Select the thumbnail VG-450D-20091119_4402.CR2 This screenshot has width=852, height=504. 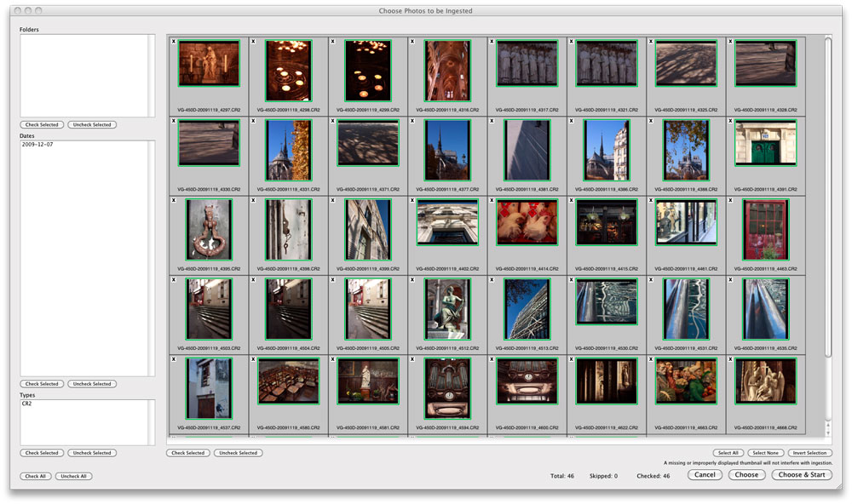[448, 222]
